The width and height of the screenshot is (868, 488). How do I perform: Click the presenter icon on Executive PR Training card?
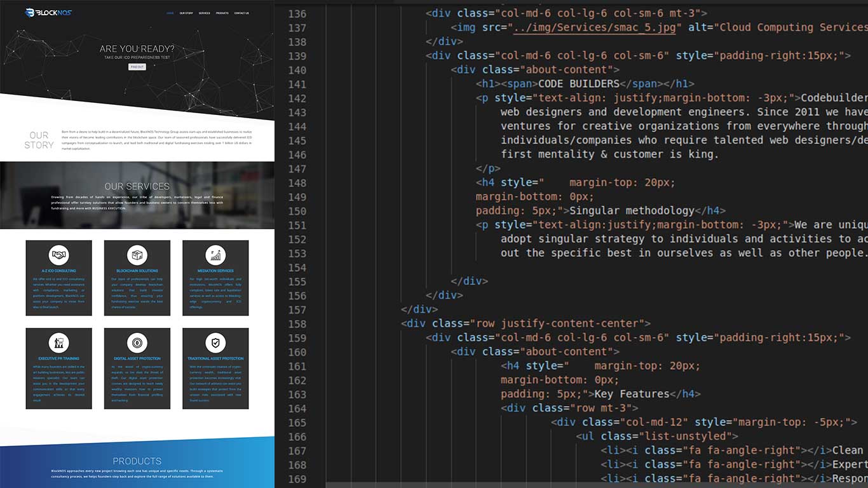[x=58, y=343]
